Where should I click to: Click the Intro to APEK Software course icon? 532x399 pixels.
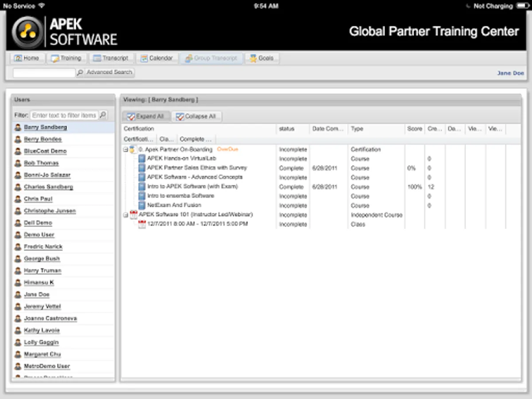coord(142,187)
